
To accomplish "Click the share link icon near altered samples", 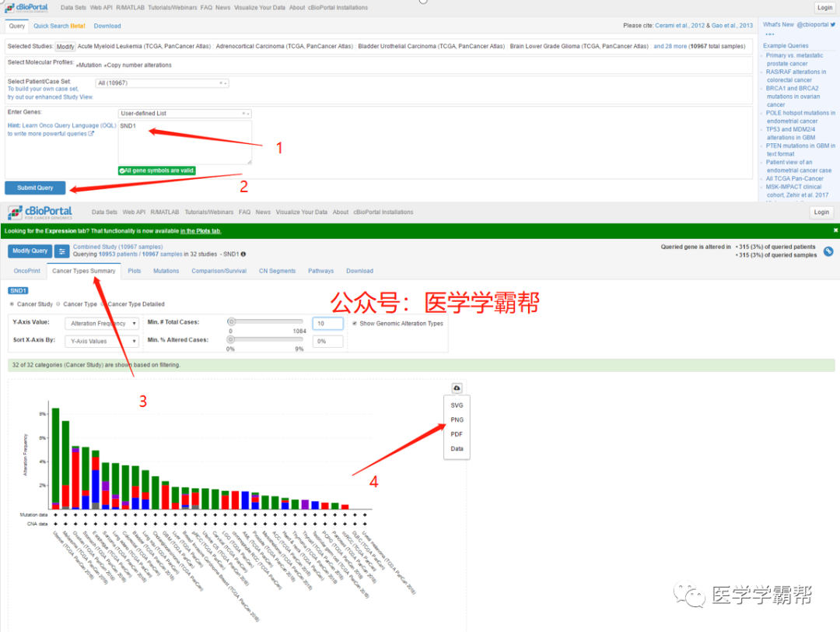I will tap(828, 251).
